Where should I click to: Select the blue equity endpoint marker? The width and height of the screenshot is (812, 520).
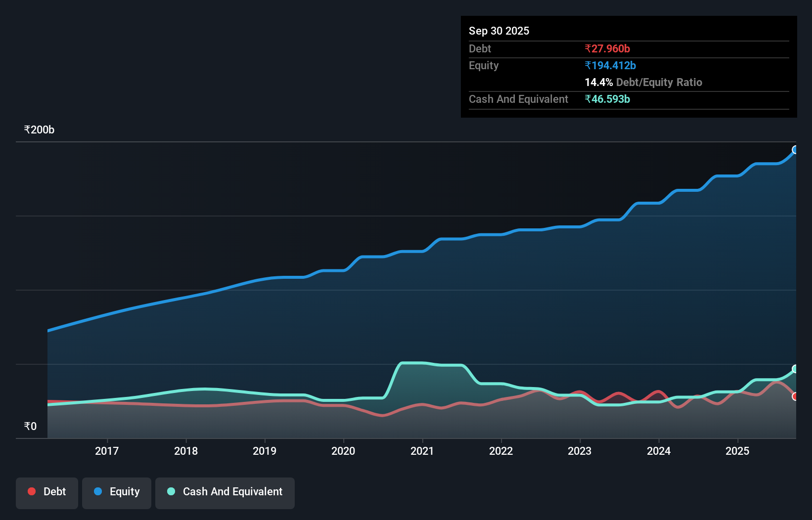point(796,149)
